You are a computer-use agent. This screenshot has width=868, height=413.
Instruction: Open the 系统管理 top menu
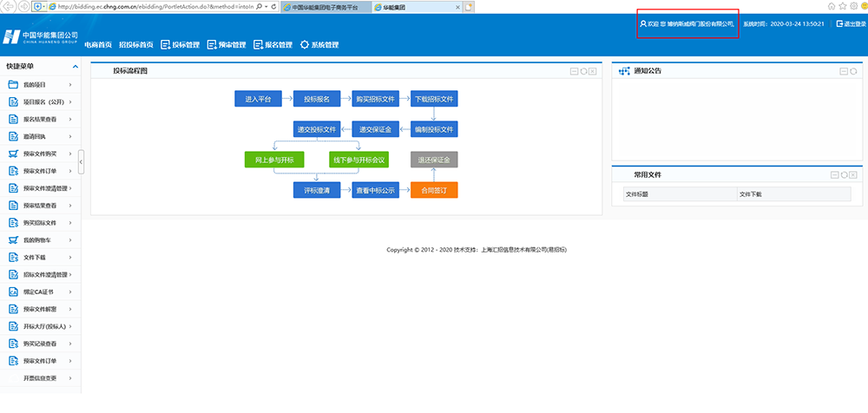pyautogui.click(x=319, y=45)
